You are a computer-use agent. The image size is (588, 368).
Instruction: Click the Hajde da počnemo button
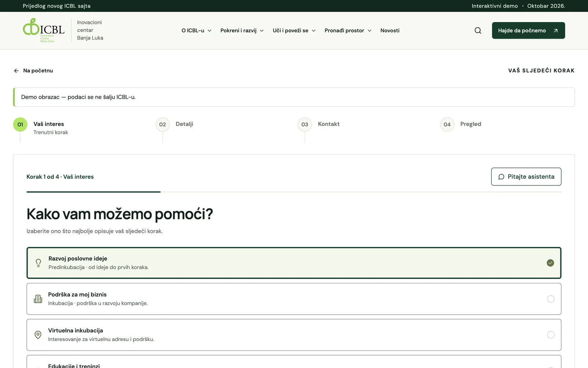tap(528, 31)
